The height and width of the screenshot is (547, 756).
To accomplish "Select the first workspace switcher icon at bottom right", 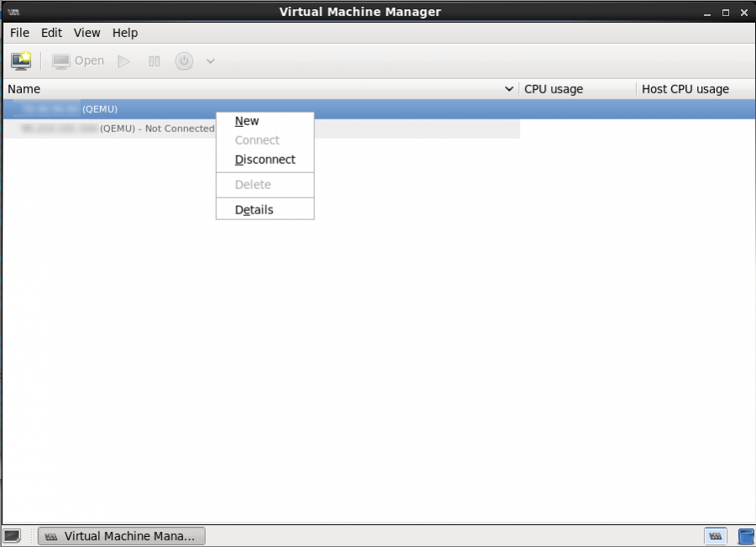I will pos(715,535).
